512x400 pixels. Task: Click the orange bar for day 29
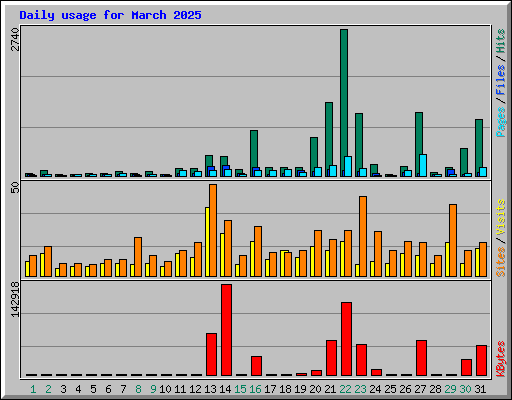(x=453, y=240)
